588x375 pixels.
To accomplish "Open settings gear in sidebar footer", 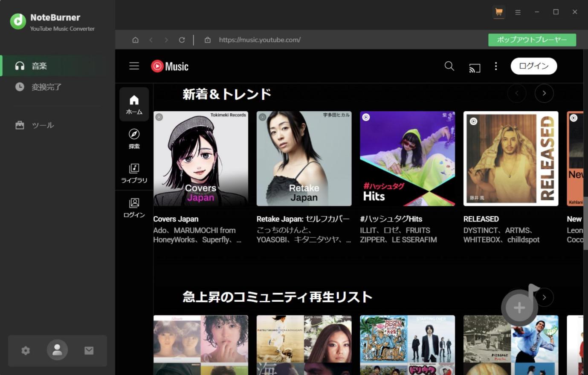I will (x=26, y=350).
